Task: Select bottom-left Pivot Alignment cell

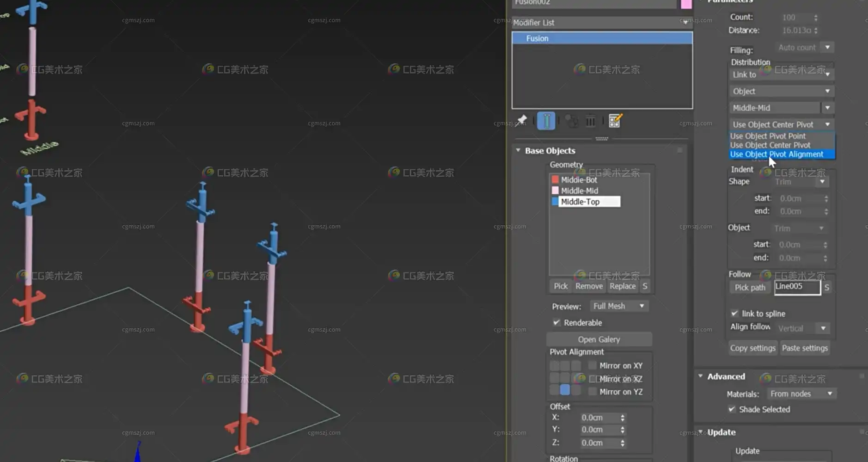Action: [x=555, y=390]
